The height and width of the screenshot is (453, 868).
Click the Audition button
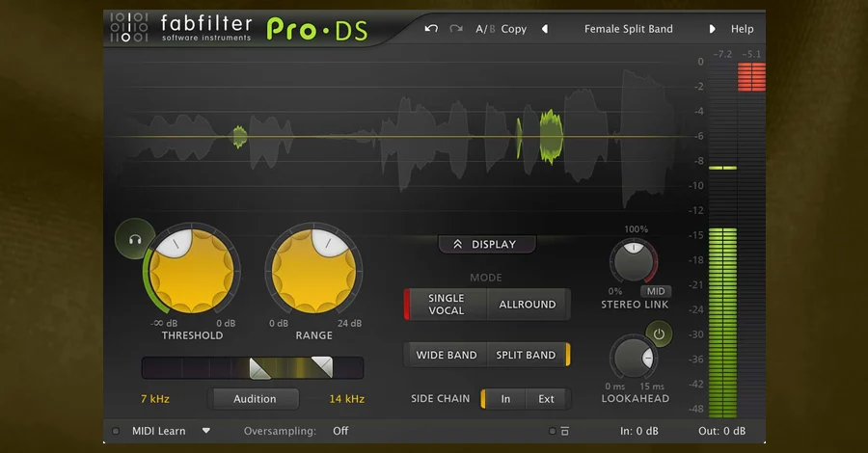coord(254,399)
